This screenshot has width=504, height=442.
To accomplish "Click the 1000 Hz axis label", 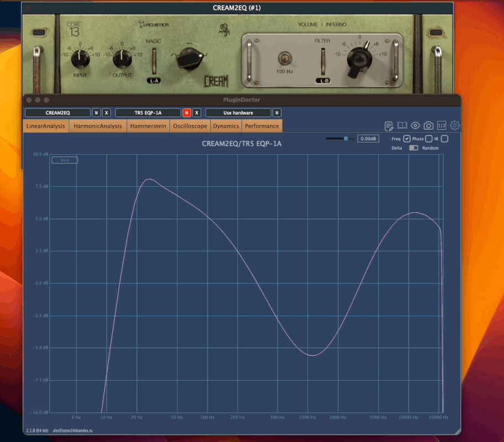I will [x=307, y=417].
